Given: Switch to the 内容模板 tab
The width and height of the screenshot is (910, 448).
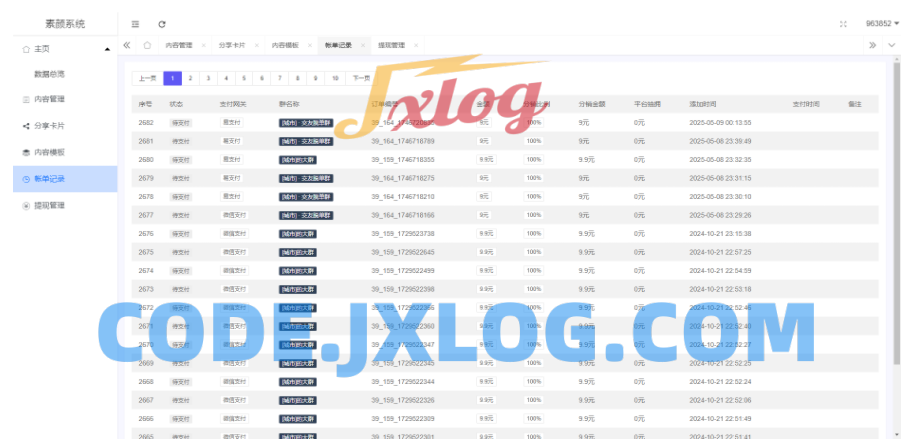Looking at the screenshot, I should [284, 46].
